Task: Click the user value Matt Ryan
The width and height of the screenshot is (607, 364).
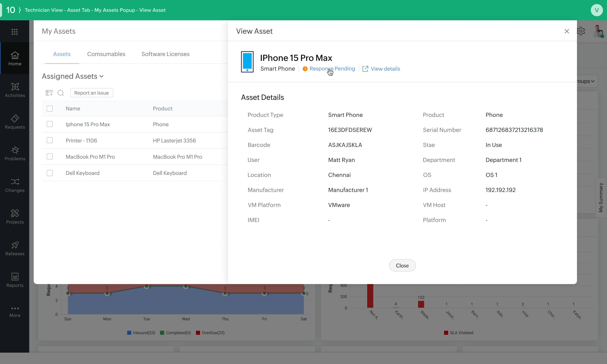Action: [341, 160]
